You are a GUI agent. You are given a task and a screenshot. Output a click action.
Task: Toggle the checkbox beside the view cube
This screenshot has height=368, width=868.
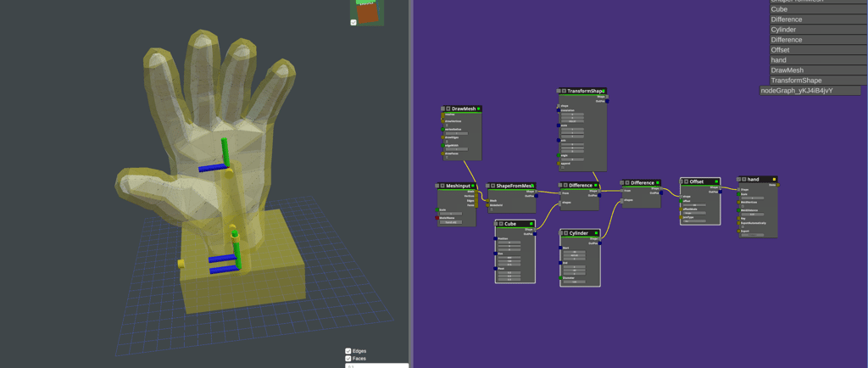point(353,23)
